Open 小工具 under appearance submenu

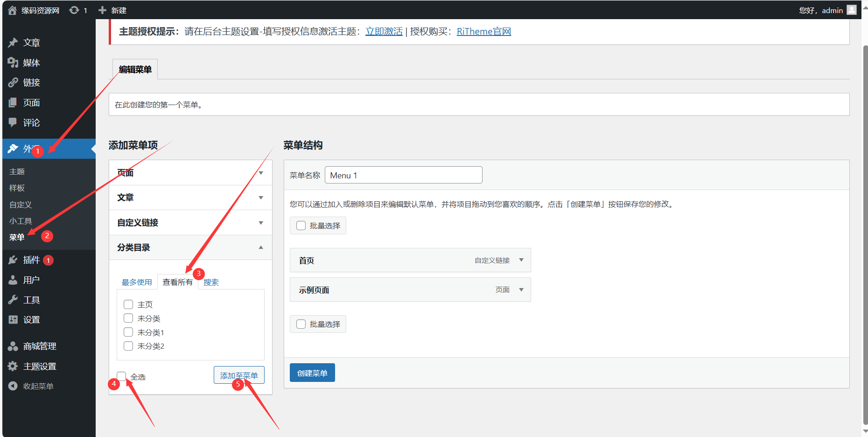tap(21, 221)
